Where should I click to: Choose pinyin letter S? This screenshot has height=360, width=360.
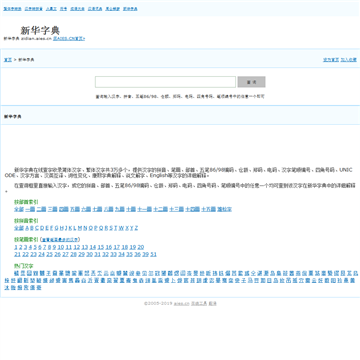[111, 228]
